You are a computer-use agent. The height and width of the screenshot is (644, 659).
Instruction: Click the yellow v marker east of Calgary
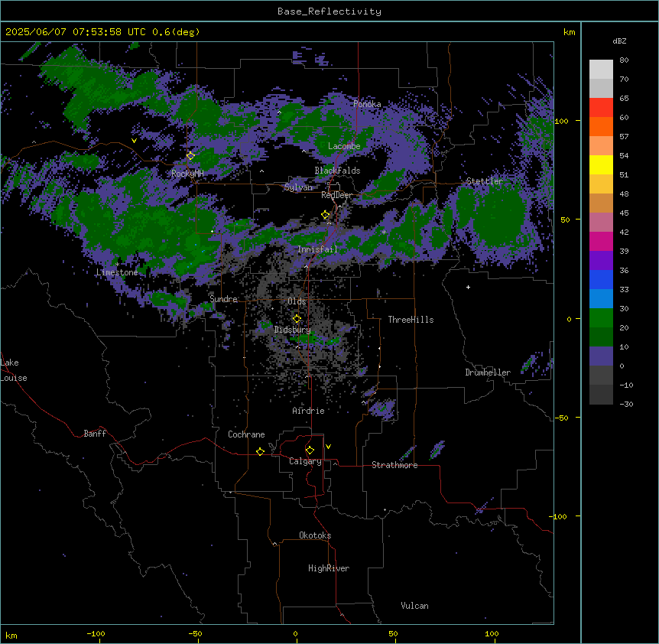(x=328, y=447)
